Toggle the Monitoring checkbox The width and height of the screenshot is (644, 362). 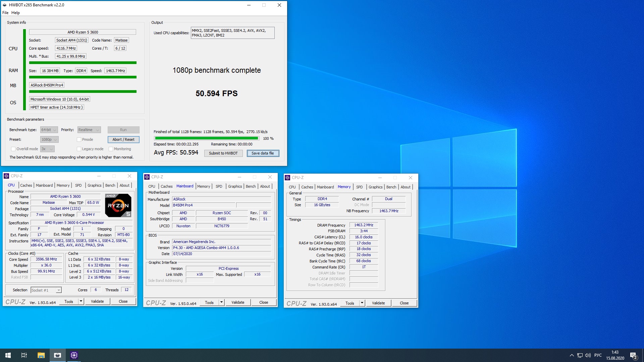(111, 149)
